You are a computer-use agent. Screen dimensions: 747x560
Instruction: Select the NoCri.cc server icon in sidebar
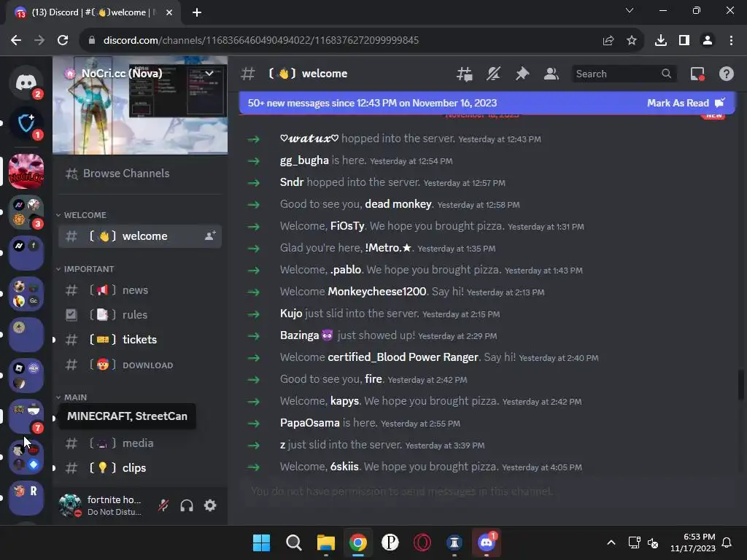click(26, 171)
